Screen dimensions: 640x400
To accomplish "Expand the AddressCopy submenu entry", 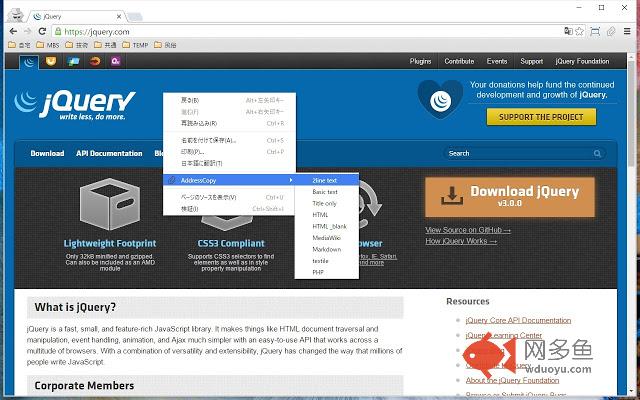I will click(x=229, y=180).
